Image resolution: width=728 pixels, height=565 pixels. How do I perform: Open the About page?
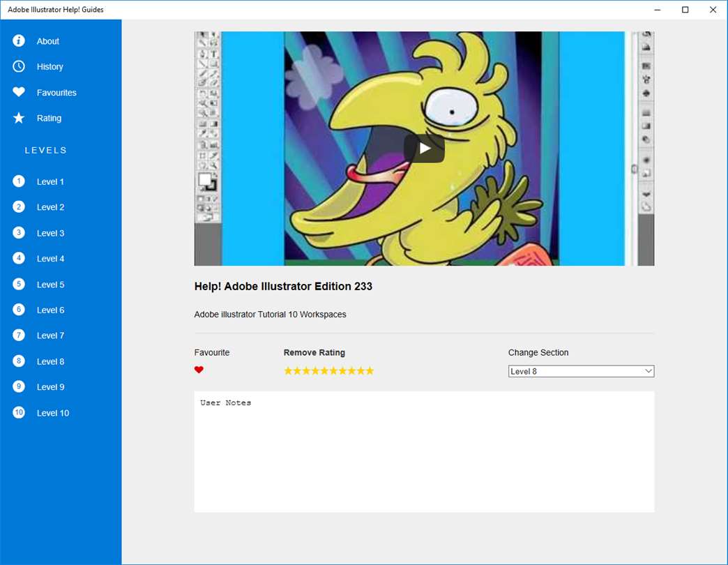pyautogui.click(x=48, y=41)
